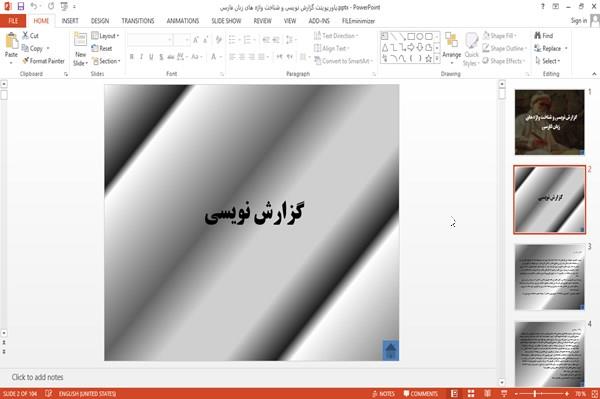Select slide 4 thumbnail
This screenshot has width=600, height=399.
pos(549,354)
